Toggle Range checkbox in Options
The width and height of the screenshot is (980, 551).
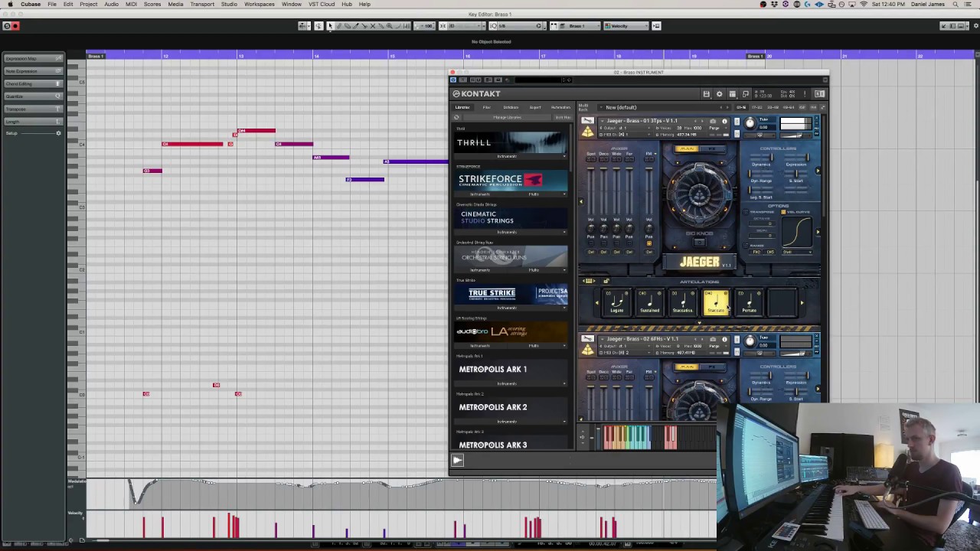point(746,246)
